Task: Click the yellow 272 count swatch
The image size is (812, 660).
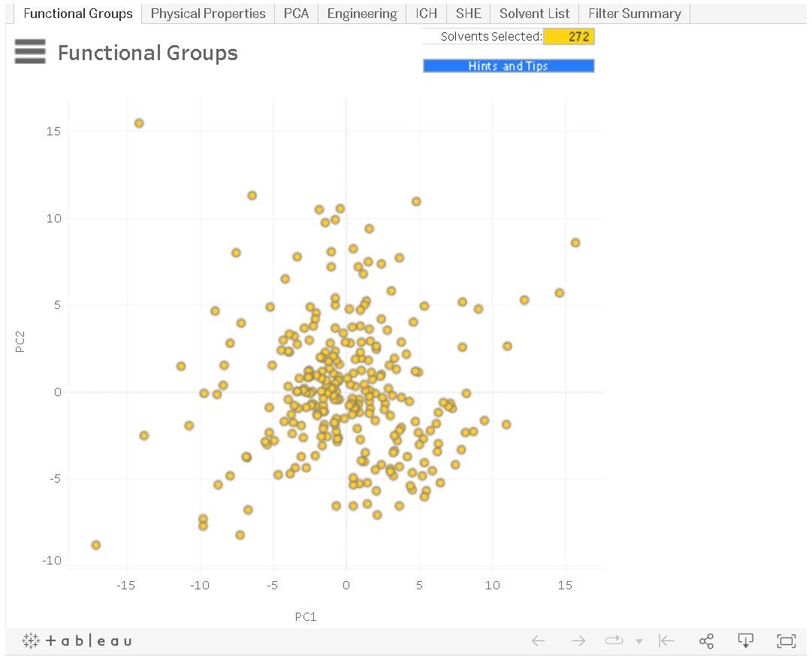Action: tap(569, 36)
